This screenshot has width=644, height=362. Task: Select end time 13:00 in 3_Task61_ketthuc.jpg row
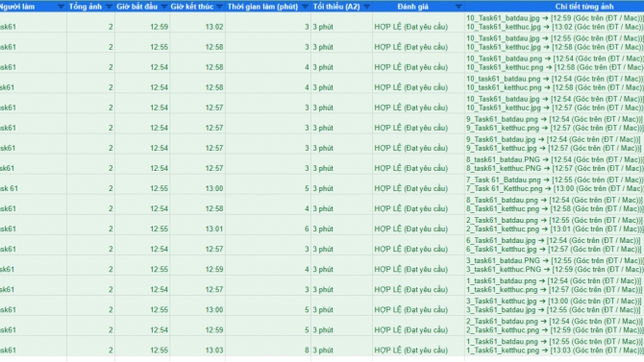click(198, 305)
